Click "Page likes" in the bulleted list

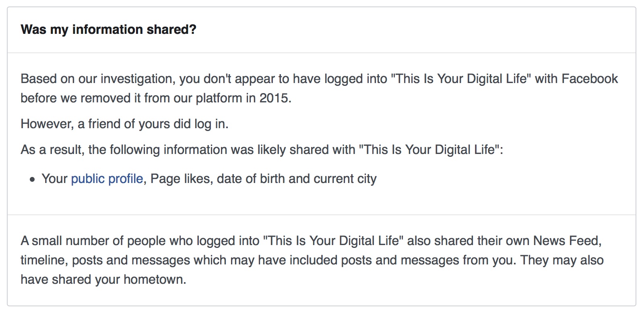pos(181,179)
